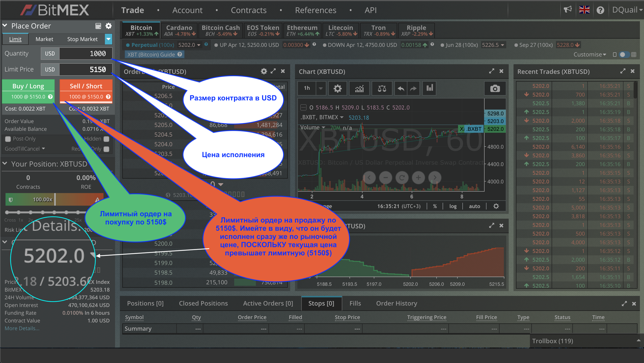Open Orderbook panel settings gear

click(264, 71)
